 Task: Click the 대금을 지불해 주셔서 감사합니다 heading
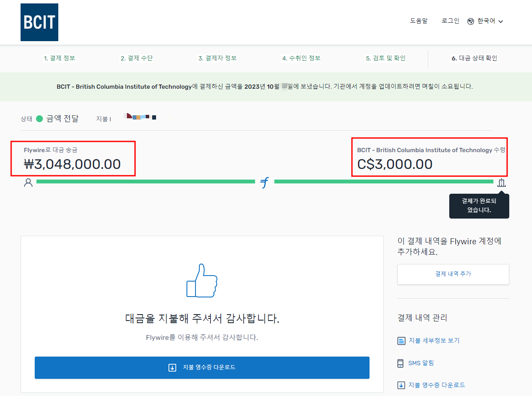202,319
